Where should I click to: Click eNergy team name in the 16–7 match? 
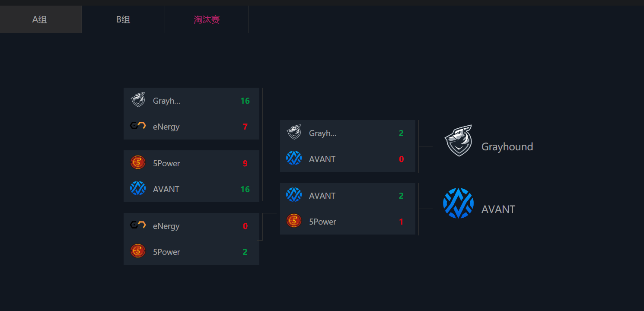pos(166,127)
